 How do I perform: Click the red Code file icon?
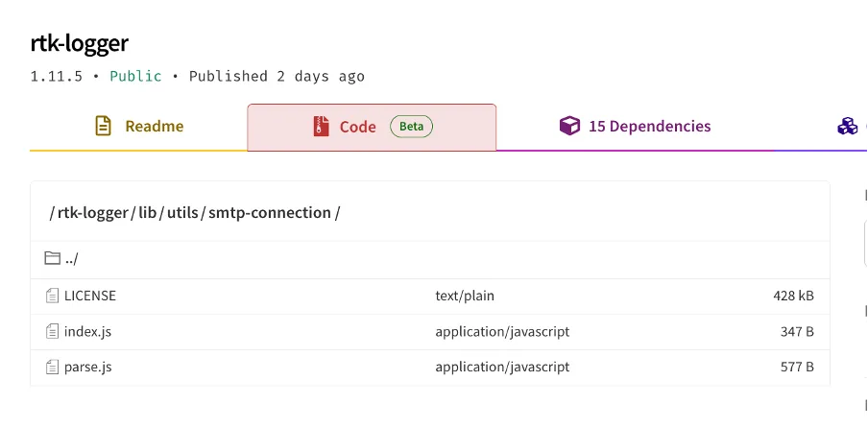click(x=321, y=127)
